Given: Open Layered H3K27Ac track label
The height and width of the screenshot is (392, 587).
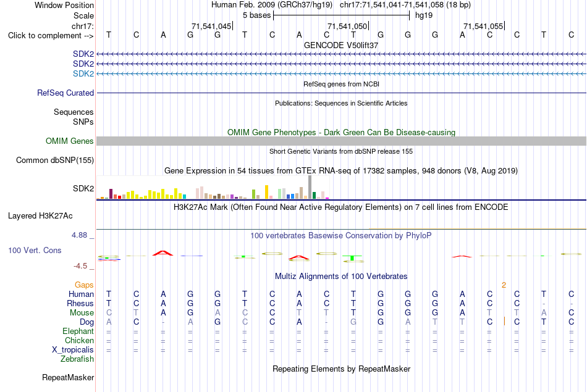Looking at the screenshot, I should click(40, 216).
